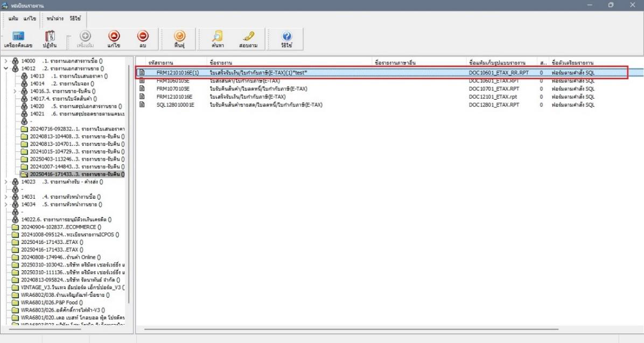Screen dimensions: 644x343
Task: Expand the 14000 tree node
Action: (x=5, y=61)
